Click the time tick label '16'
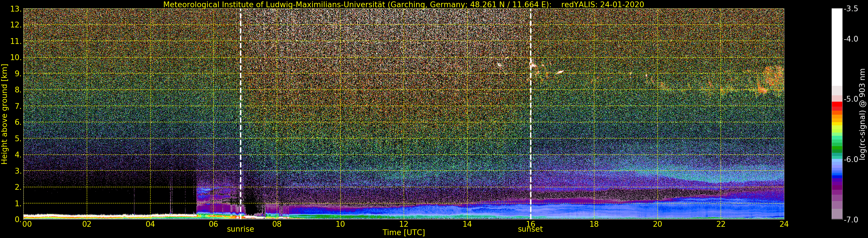The width and height of the screenshot is (868, 238). pyautogui.click(x=531, y=224)
